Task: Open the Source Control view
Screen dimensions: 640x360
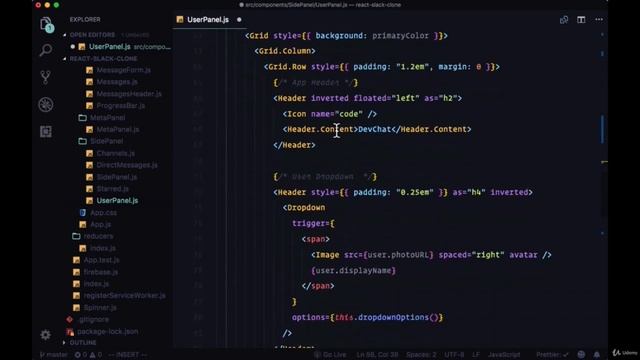Action: 46,77
